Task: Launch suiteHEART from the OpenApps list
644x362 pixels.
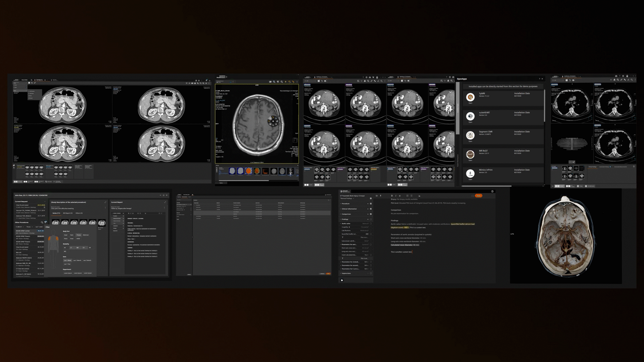Action: (470, 116)
